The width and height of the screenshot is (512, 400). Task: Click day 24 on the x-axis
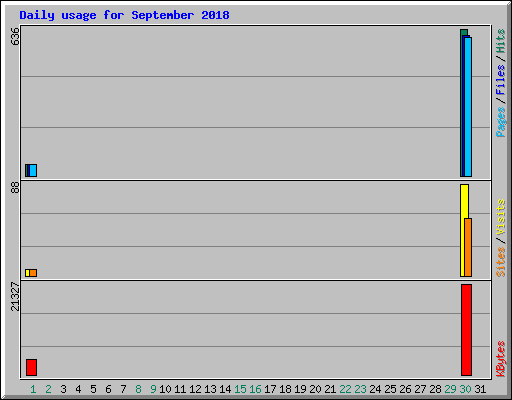point(375,389)
